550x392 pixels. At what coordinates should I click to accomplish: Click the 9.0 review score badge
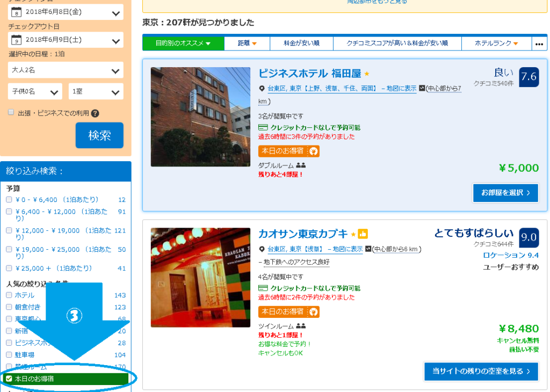[x=529, y=237]
